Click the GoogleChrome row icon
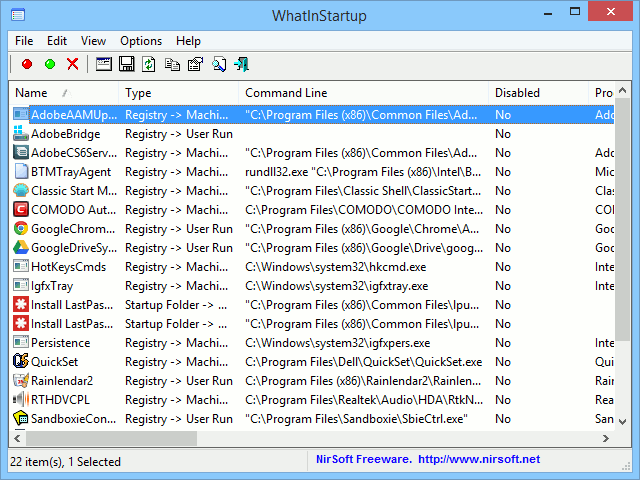Viewport: 640px width, 480px height. [20, 228]
